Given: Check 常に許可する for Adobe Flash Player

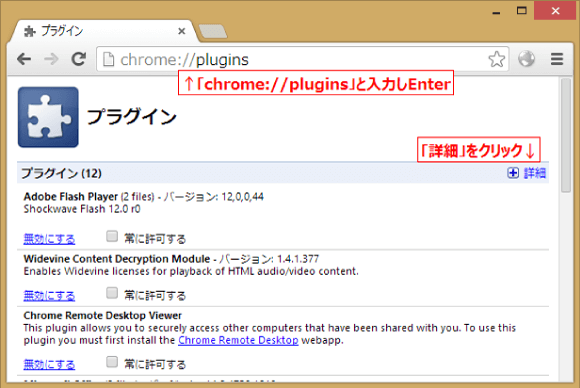Looking at the screenshot, I should (x=112, y=236).
